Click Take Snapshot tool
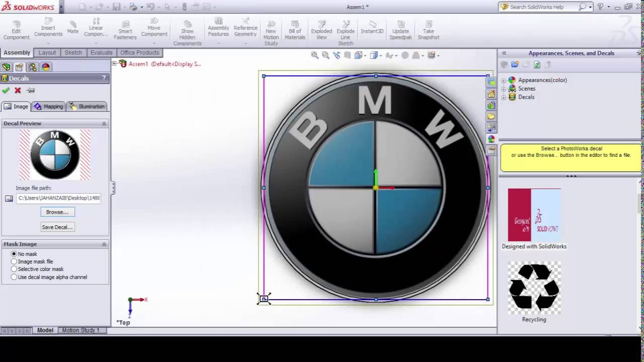Viewport: 644px width, 362px height. click(x=429, y=30)
